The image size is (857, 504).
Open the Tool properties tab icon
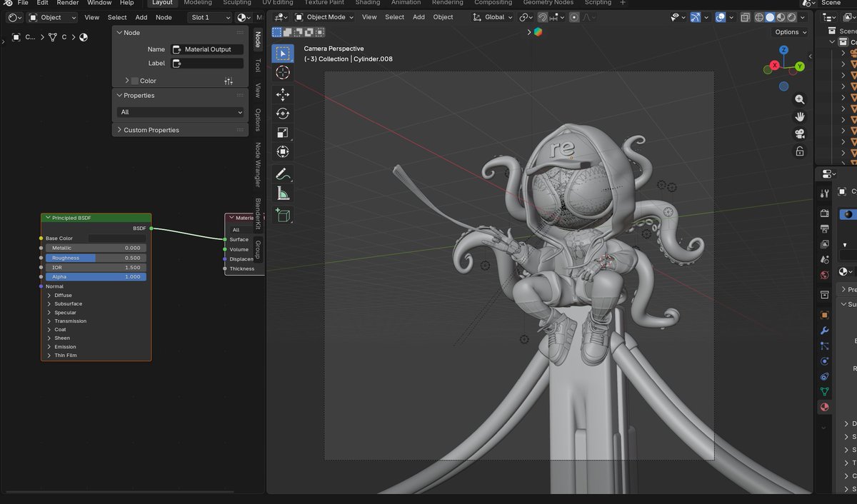[824, 193]
